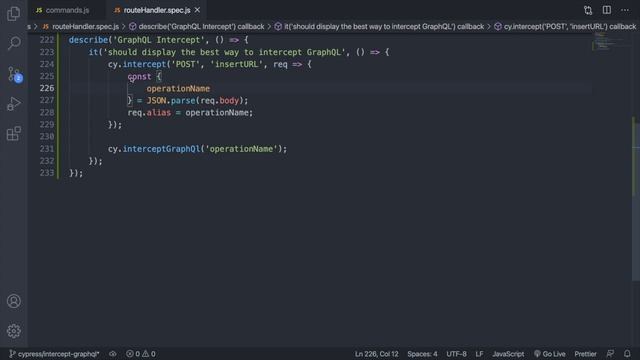Image resolution: width=640 pixels, height=360 pixels.
Task: Click line number 226 in the gutter
Action: click(47, 88)
